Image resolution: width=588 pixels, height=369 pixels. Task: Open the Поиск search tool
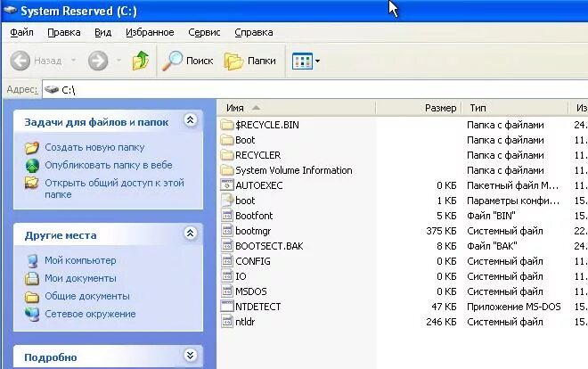pyautogui.click(x=187, y=61)
